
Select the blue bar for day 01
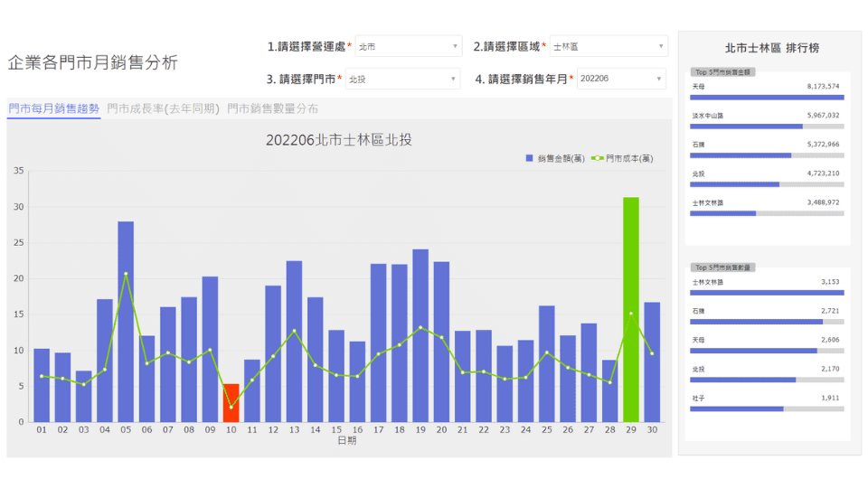42,386
